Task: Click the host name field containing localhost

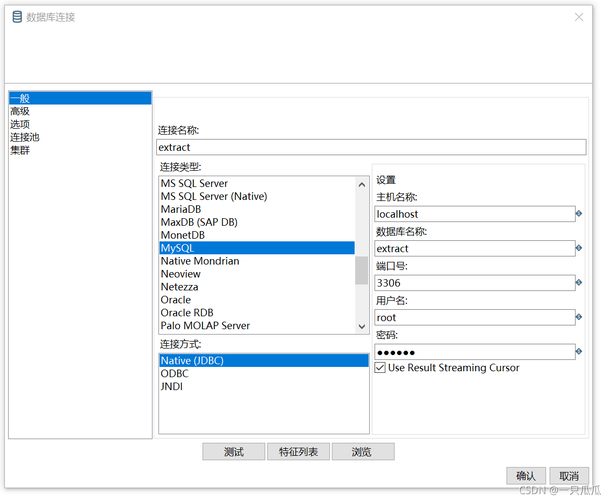Action: 475,214
